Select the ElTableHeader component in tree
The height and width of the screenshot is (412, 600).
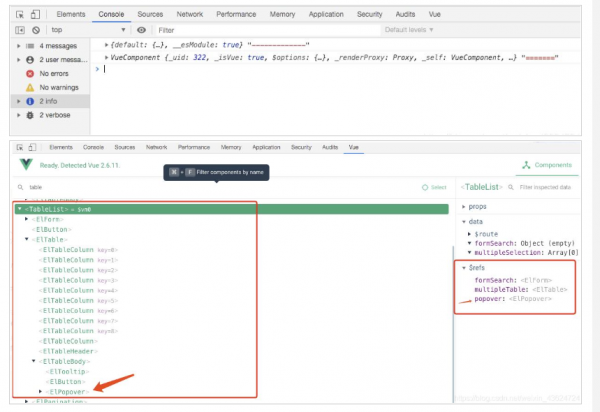click(x=66, y=351)
